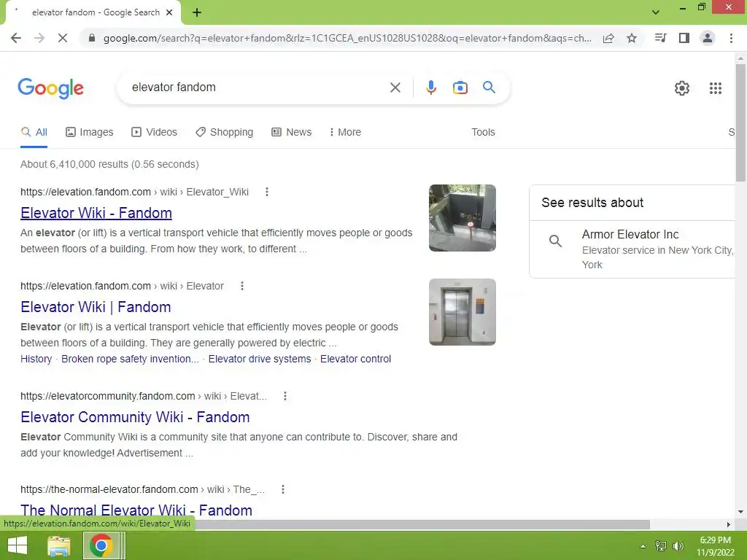Open options for elevation.fandom Elevator result
747x560 pixels.
pyautogui.click(x=242, y=286)
